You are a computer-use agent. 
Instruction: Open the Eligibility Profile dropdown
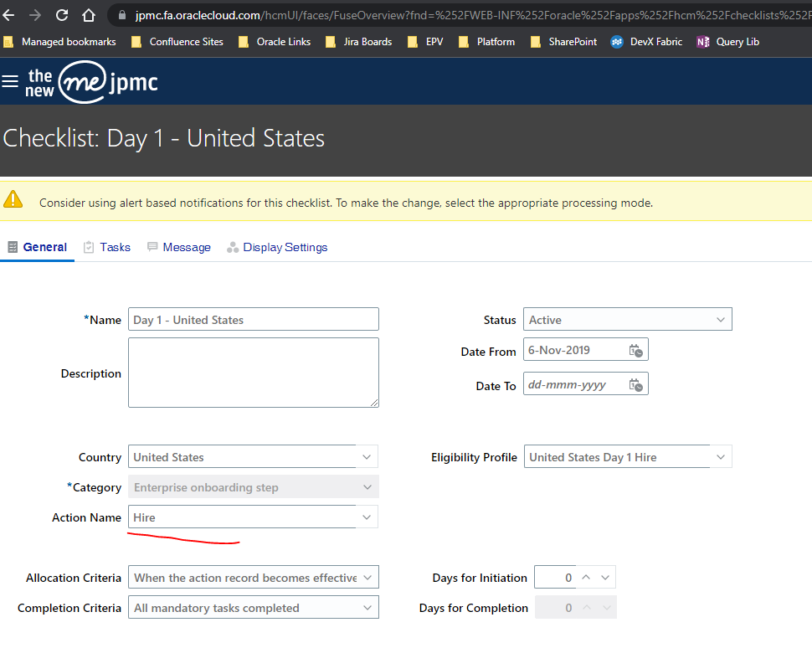(720, 457)
